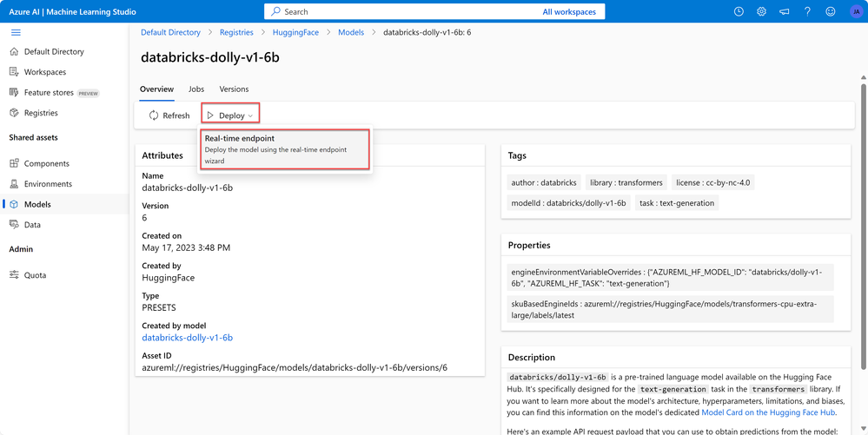The height and width of the screenshot is (435, 868).
Task: Go to HuggingFace breadcrumb
Action: (295, 33)
